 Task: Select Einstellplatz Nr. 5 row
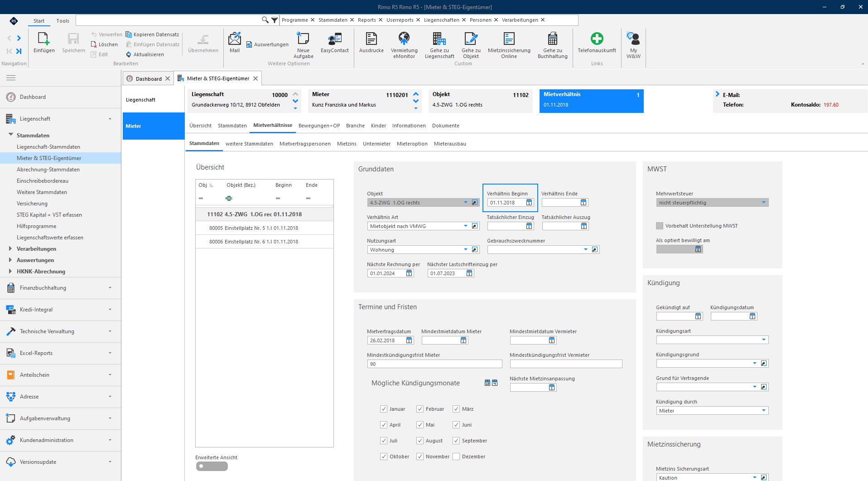[265, 228]
